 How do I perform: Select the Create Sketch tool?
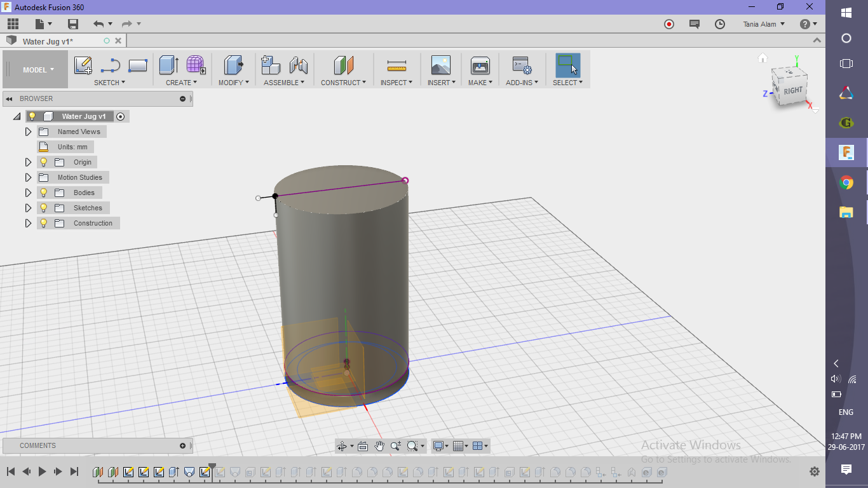tap(83, 65)
